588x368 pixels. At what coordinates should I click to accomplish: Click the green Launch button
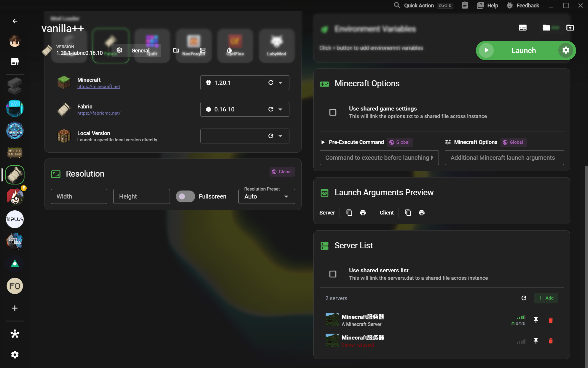523,50
